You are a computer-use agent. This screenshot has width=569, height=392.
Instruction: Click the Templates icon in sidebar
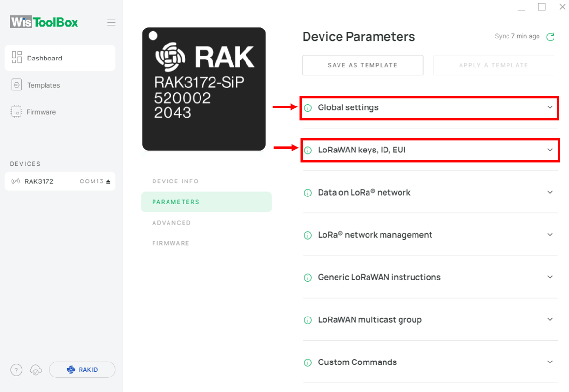[x=16, y=85]
